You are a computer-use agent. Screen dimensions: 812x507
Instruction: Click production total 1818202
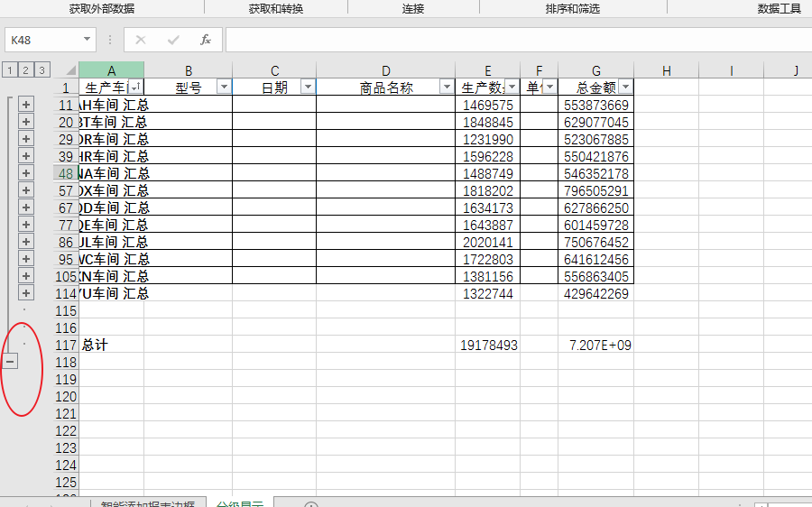pos(488,190)
